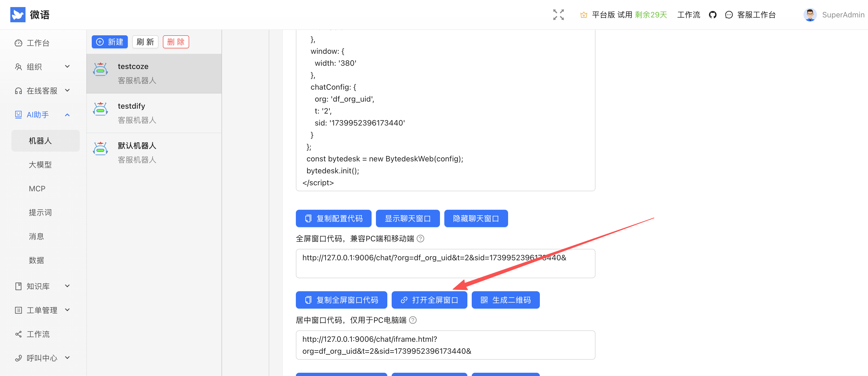Screen dimensions: 868x376
Task: Click the 打开全屏窗口 button
Action: tap(429, 300)
